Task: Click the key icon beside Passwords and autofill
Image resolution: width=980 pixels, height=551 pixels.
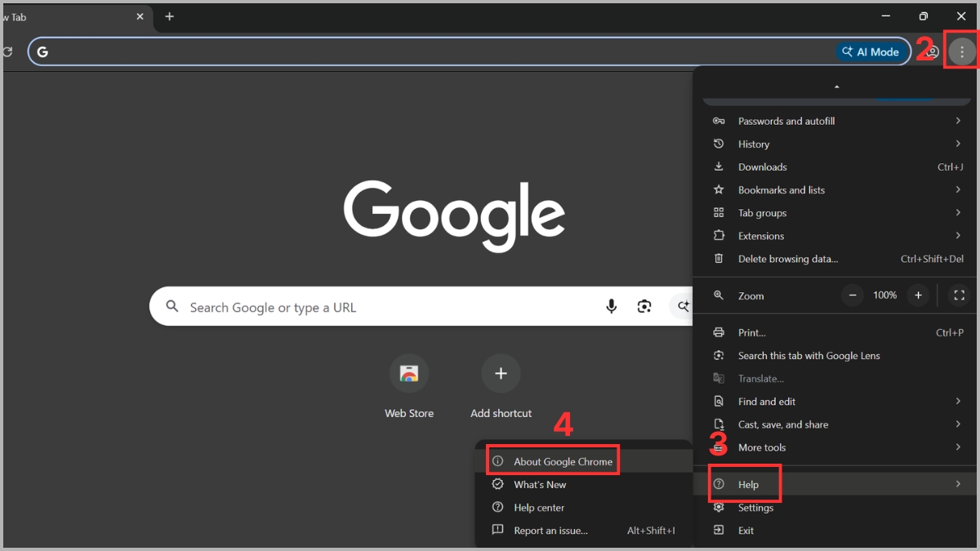Action: click(719, 121)
